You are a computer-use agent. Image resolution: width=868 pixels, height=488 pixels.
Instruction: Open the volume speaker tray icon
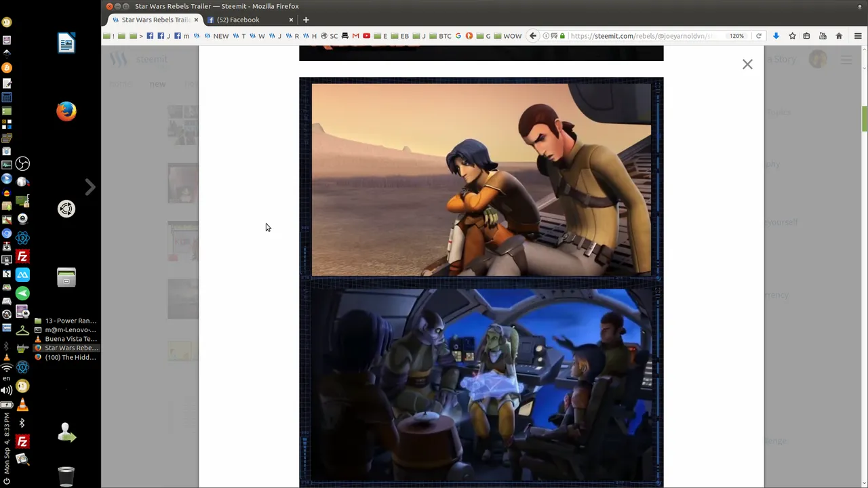(x=7, y=390)
